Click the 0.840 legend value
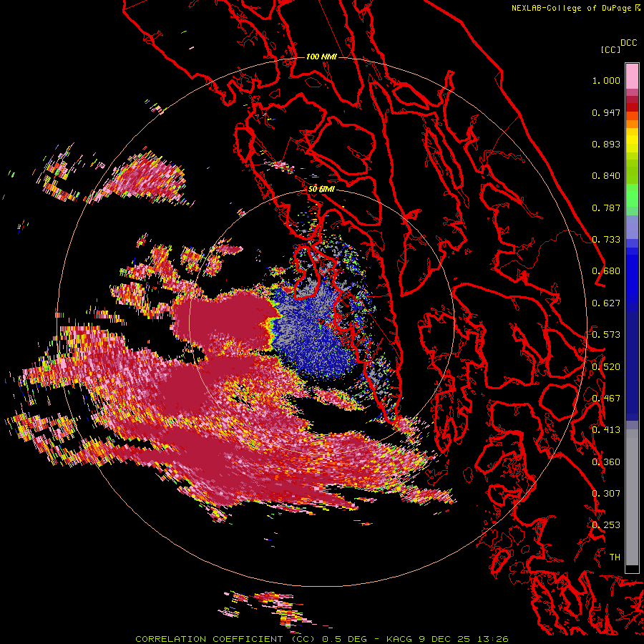 tap(606, 176)
